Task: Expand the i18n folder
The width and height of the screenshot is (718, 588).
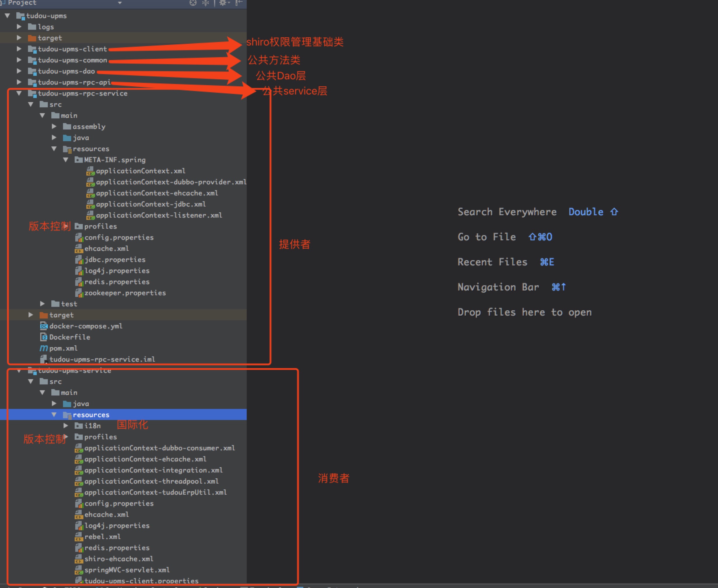Action: 66,426
